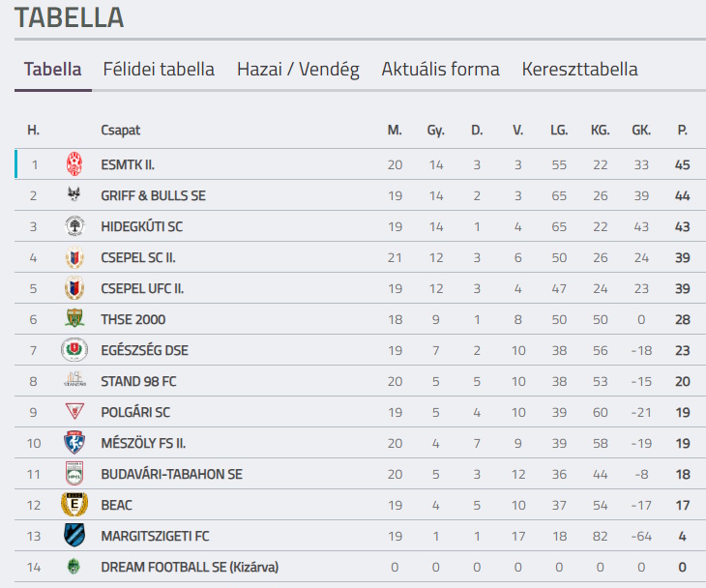Click the THSE 2000 green team logo

74,319
